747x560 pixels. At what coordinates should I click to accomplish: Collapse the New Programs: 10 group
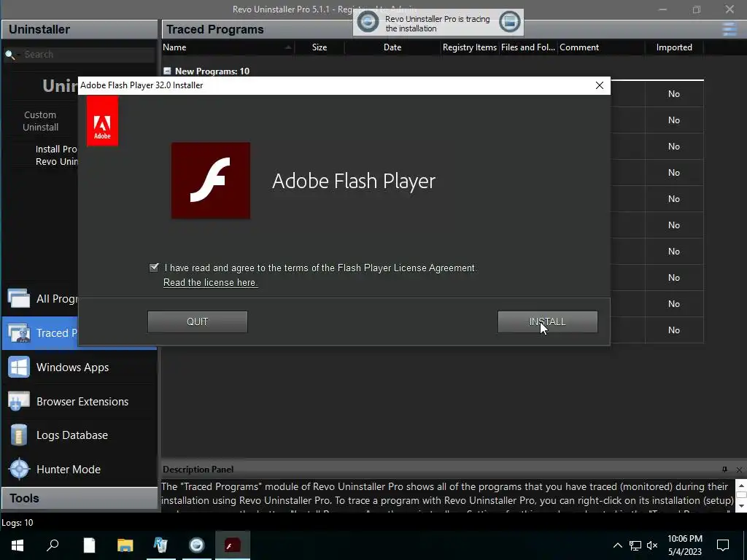[167, 71]
